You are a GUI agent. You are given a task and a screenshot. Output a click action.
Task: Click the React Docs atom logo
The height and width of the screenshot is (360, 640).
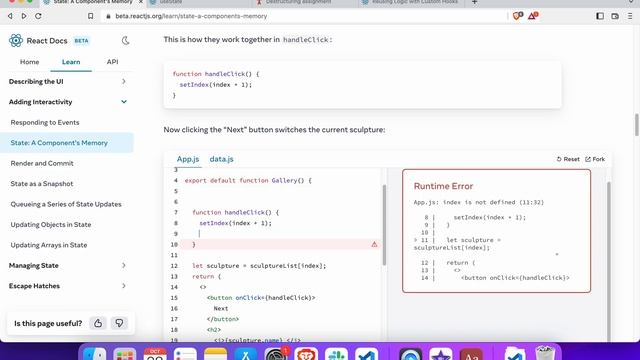coord(16,40)
